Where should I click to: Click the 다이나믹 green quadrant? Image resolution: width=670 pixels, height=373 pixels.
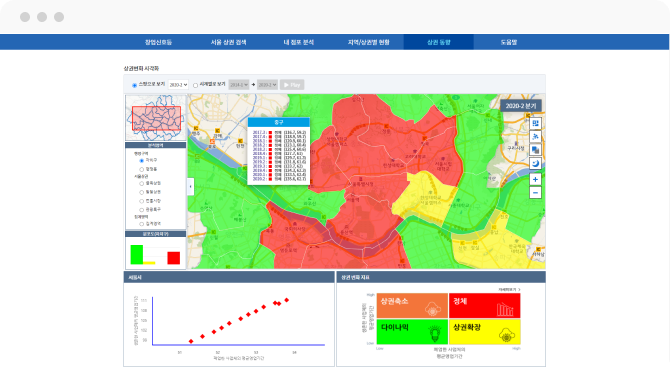(x=412, y=332)
